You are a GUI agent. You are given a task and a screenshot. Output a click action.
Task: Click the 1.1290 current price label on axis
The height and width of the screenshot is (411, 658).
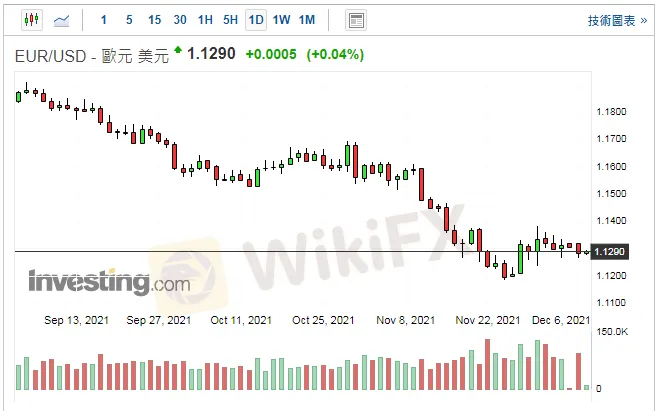pyautogui.click(x=609, y=251)
